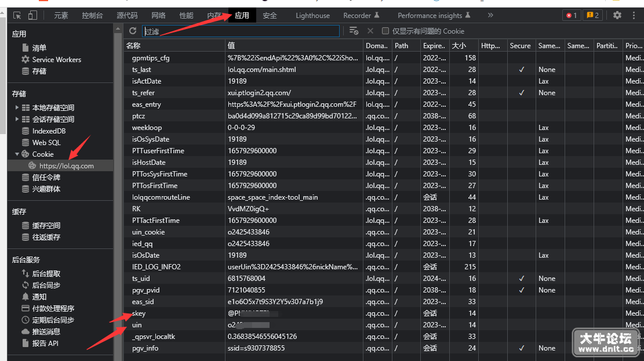The height and width of the screenshot is (361, 644).
Task: Sort cookies by 名称 column header
Action: (174, 46)
